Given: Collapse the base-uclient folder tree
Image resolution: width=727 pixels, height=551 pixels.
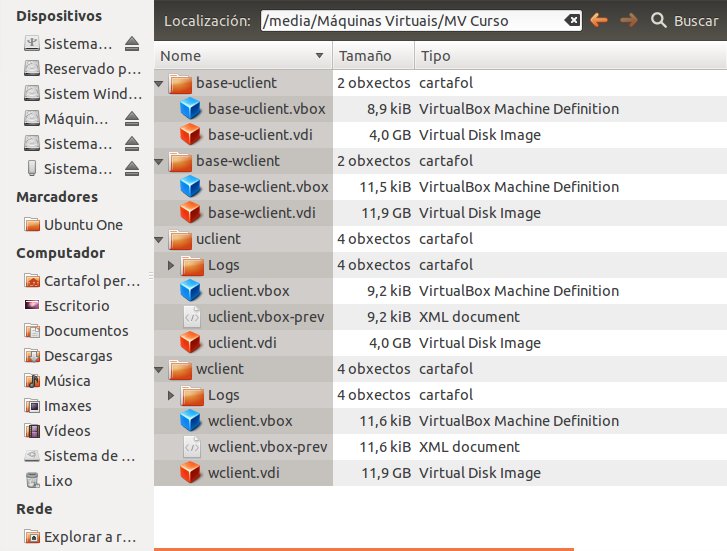Looking at the screenshot, I should click(159, 84).
